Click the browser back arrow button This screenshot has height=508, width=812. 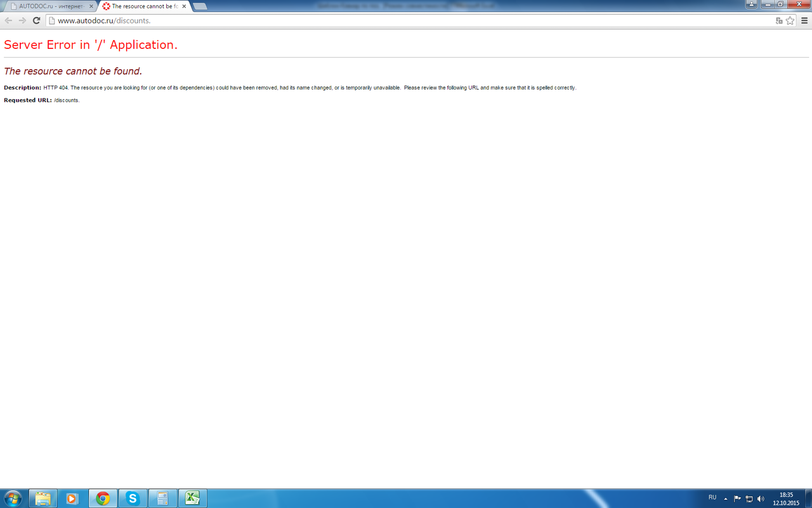coord(9,20)
